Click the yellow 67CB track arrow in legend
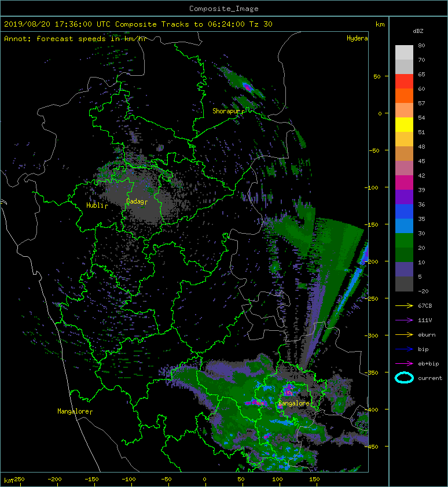This screenshot has width=448, height=487. click(x=404, y=305)
